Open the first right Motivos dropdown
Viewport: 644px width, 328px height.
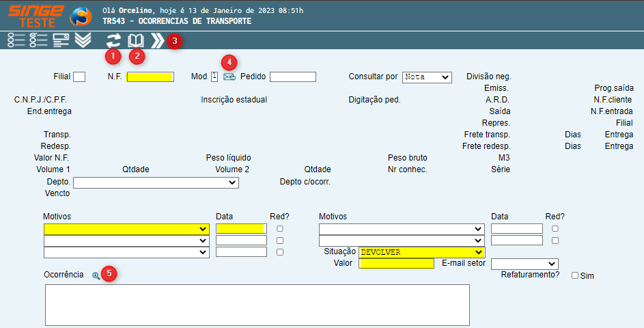point(402,229)
